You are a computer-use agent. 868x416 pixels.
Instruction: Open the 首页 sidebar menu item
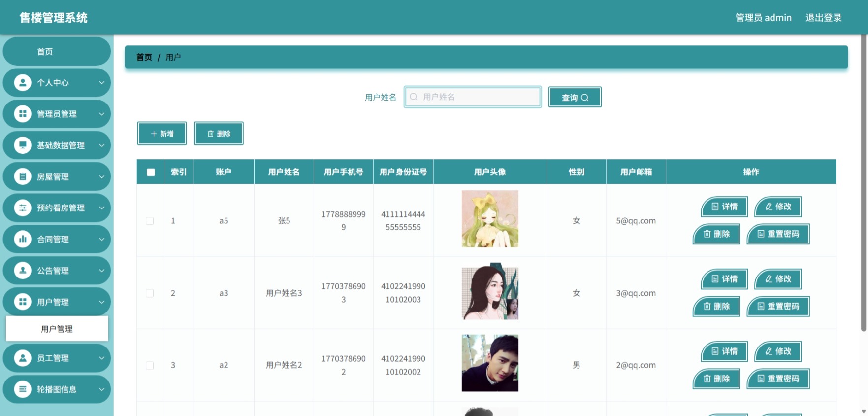click(x=57, y=51)
